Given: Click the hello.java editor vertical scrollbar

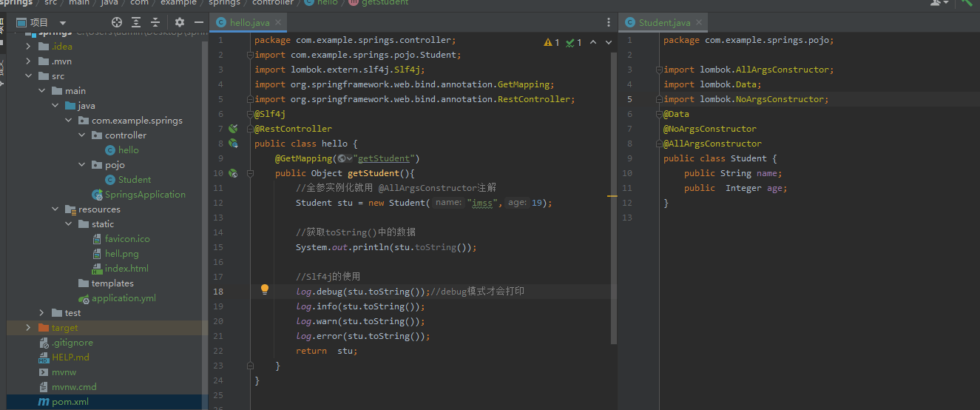Looking at the screenshot, I should 614,200.
